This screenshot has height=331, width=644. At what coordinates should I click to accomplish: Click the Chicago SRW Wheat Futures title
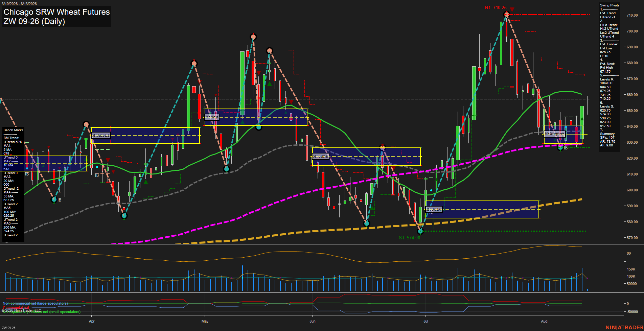[57, 12]
